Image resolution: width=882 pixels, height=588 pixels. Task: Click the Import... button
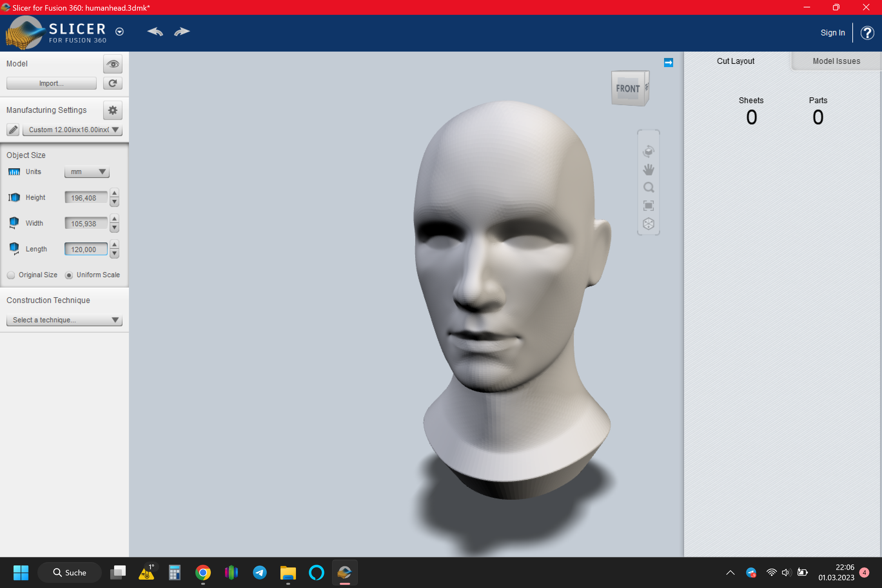pyautogui.click(x=51, y=83)
